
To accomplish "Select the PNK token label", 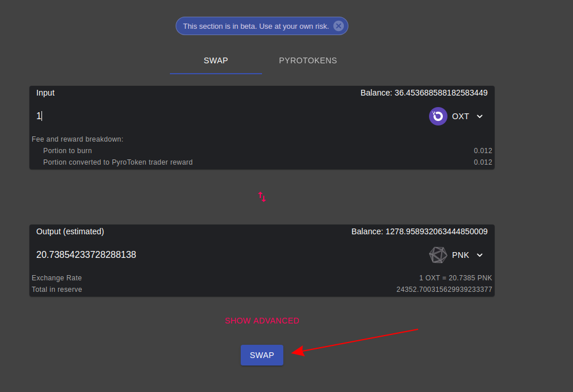I will (461, 255).
